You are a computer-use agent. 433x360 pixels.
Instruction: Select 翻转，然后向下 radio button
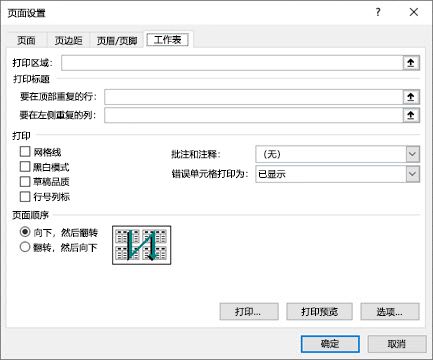point(25,247)
